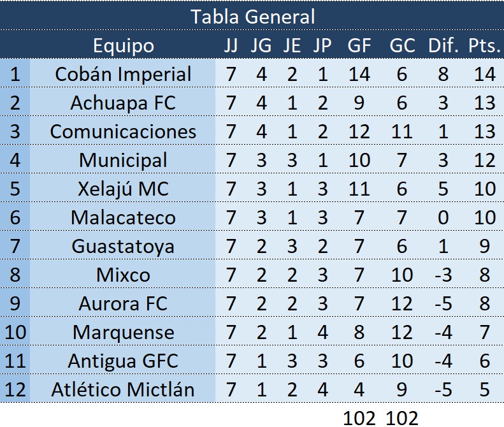504x427 pixels.
Task: Click the Achuapa FC team name
Action: 123,103
